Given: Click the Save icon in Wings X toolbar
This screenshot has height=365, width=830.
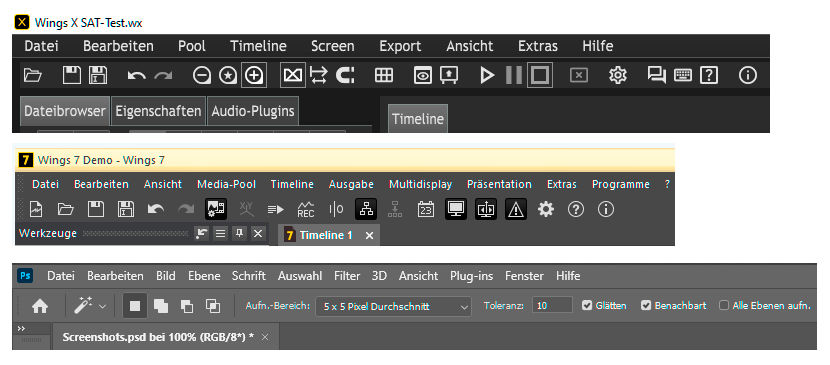Looking at the screenshot, I should pos(72,76).
